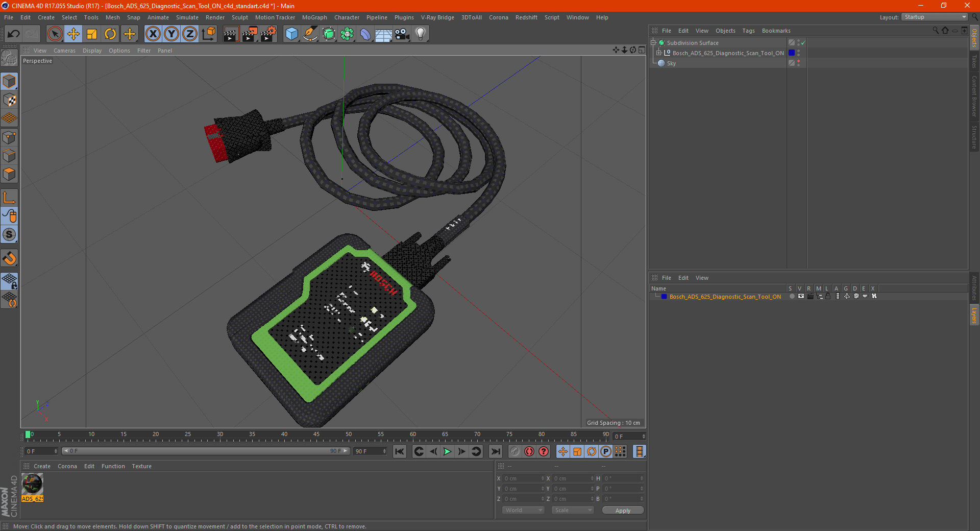Click the Apply coordinates button
This screenshot has width=980, height=531.
point(623,510)
